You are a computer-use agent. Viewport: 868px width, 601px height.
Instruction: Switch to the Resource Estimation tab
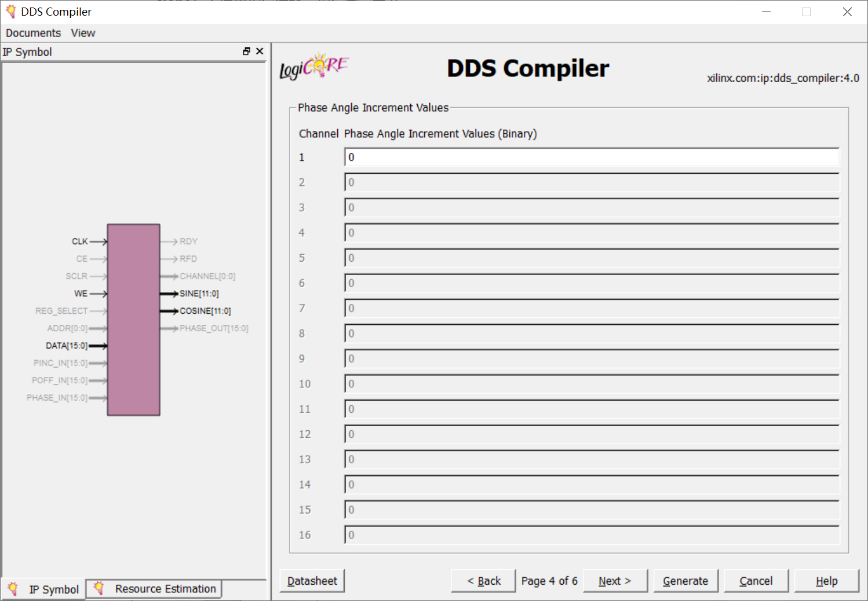[155, 589]
